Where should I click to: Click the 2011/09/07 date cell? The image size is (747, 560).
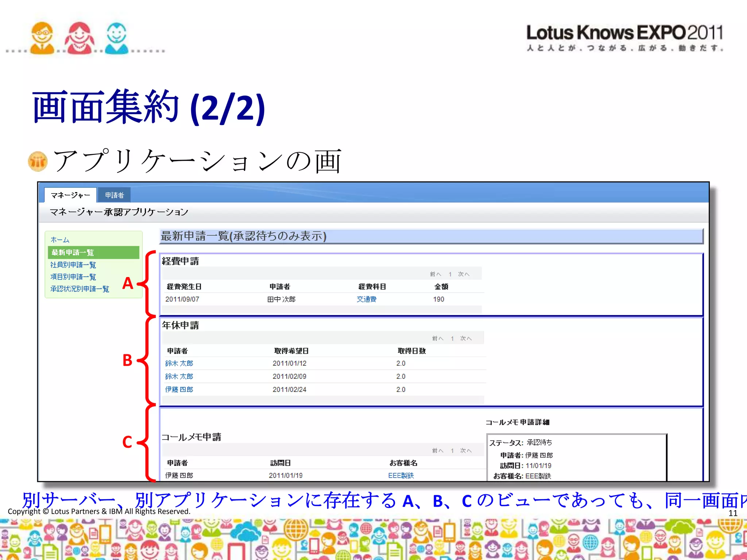[182, 299]
